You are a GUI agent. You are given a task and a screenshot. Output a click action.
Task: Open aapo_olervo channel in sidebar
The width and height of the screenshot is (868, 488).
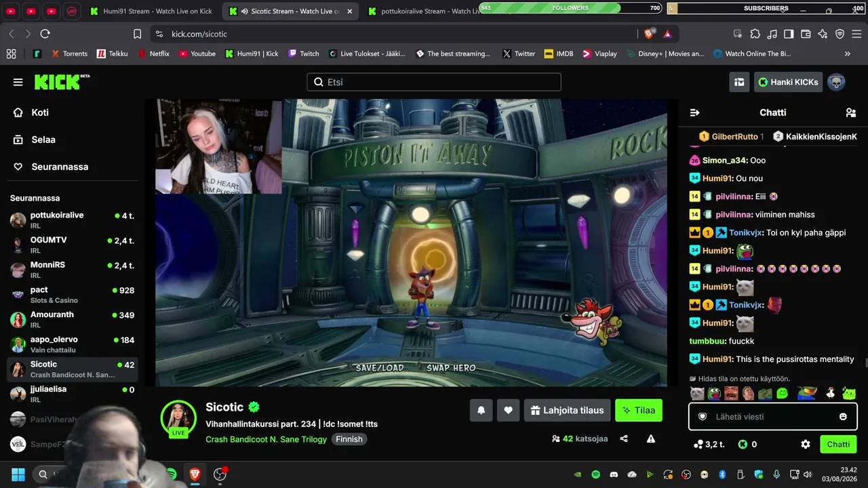pyautogui.click(x=72, y=344)
